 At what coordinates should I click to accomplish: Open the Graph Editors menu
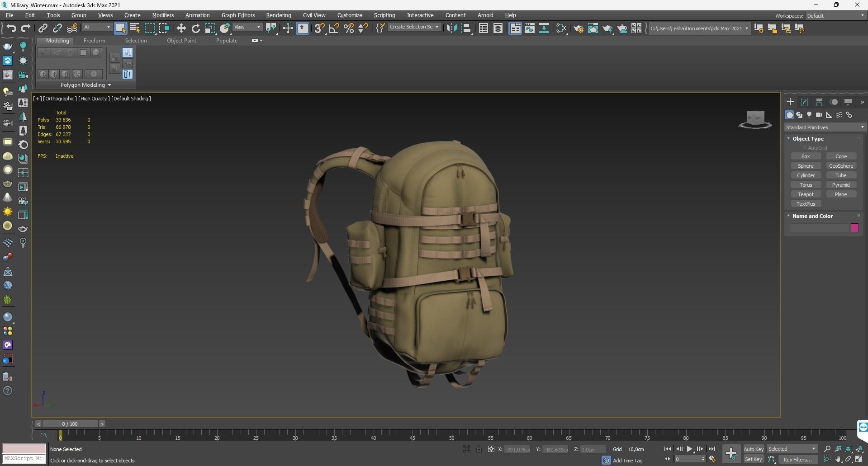(238, 15)
